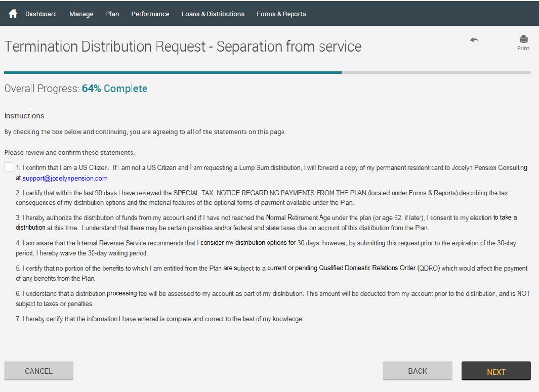Click the support@jocelynpension.com email link
Screen dimensions: 539x392
(x=64, y=178)
